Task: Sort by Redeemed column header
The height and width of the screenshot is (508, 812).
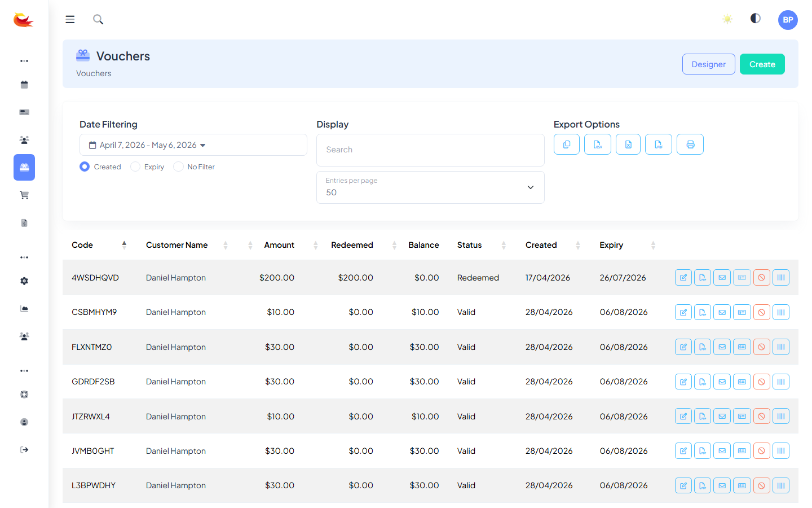Action: point(352,245)
